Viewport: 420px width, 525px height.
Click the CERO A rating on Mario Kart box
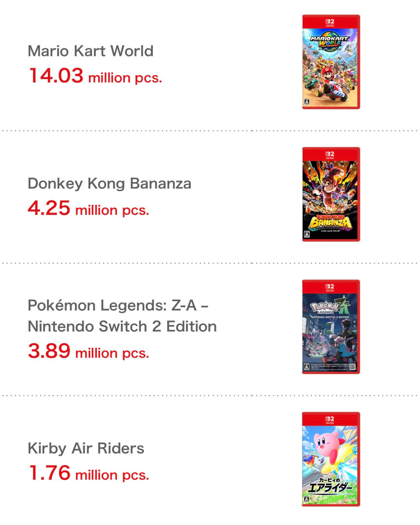(307, 102)
